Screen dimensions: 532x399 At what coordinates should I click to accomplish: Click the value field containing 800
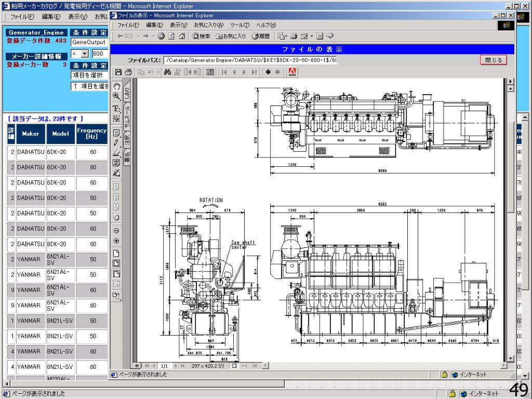pos(100,54)
